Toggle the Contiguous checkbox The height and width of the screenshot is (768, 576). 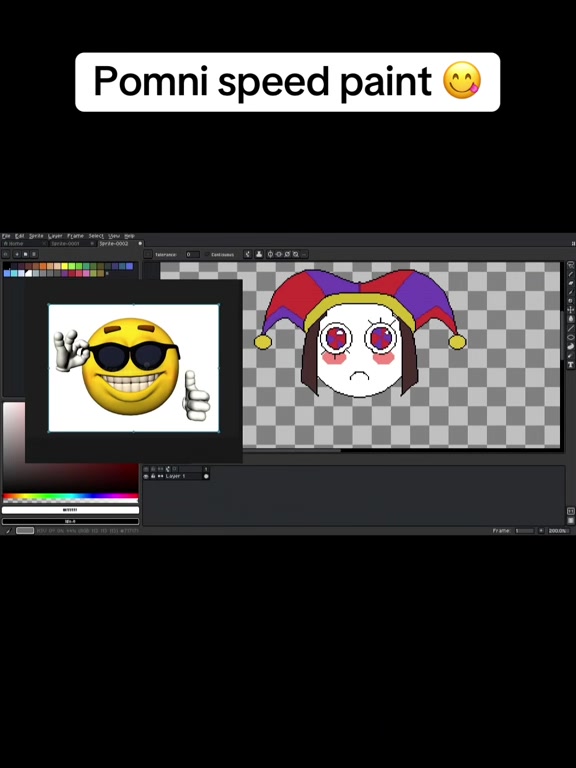click(x=207, y=255)
